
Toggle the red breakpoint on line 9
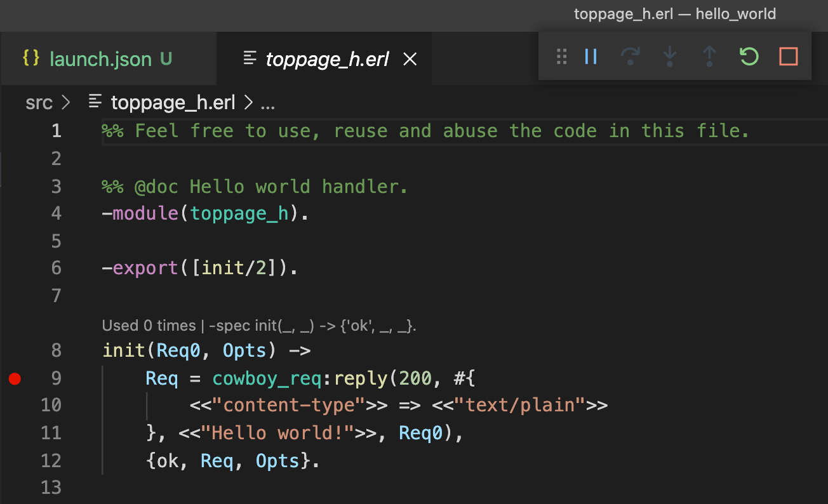tap(15, 379)
